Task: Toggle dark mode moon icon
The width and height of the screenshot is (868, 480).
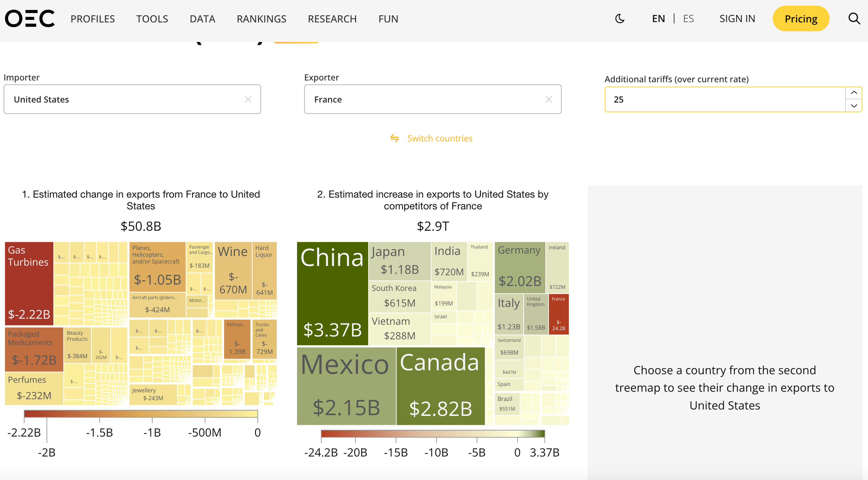Action: click(x=620, y=19)
